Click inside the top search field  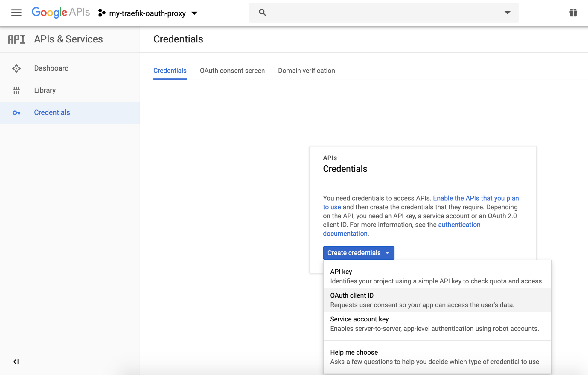tap(383, 13)
